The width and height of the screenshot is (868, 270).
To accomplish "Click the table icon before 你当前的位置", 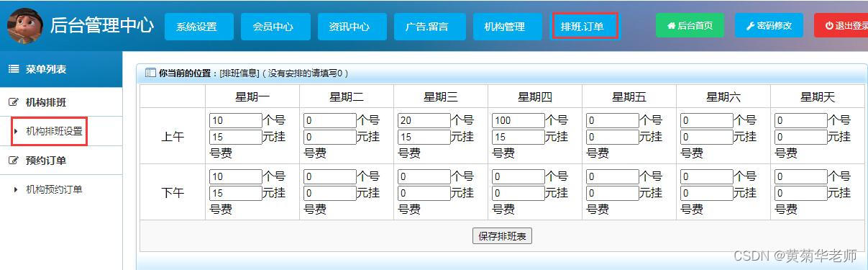I will coord(150,73).
